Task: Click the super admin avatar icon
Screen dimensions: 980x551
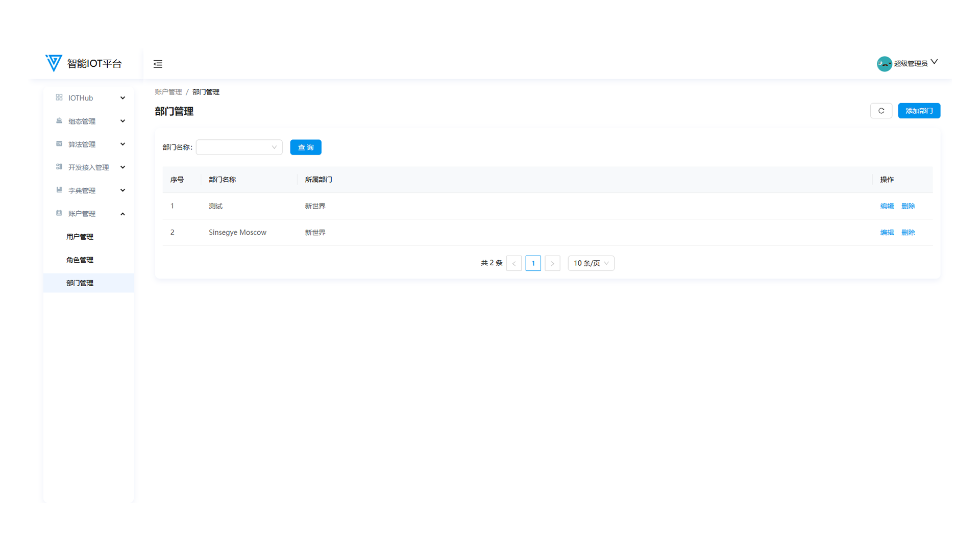Action: 884,64
